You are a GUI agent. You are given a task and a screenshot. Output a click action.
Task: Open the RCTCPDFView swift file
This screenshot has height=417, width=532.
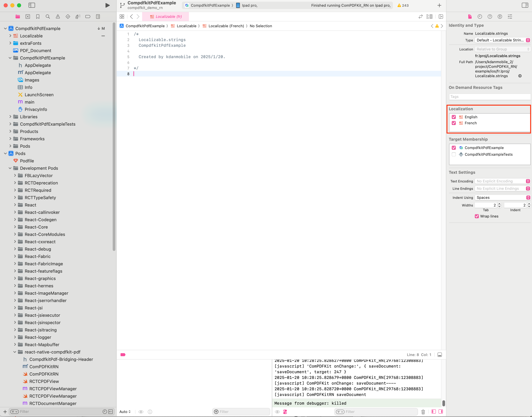(44, 381)
